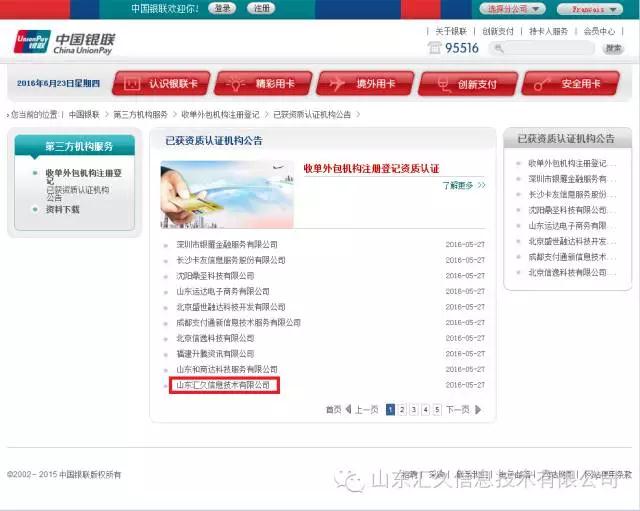
Task: Open 北京盛世融达科技开发有限公司 in main list
Action: pyautogui.click(x=231, y=307)
